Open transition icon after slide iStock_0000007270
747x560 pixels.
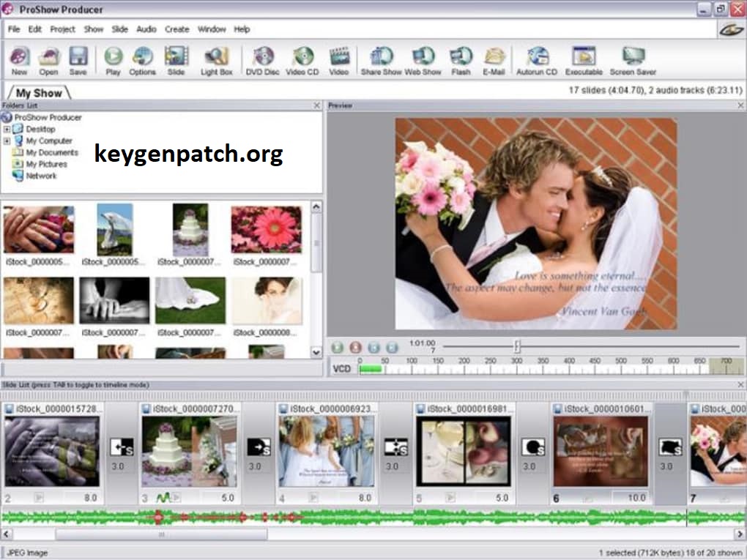tap(259, 447)
